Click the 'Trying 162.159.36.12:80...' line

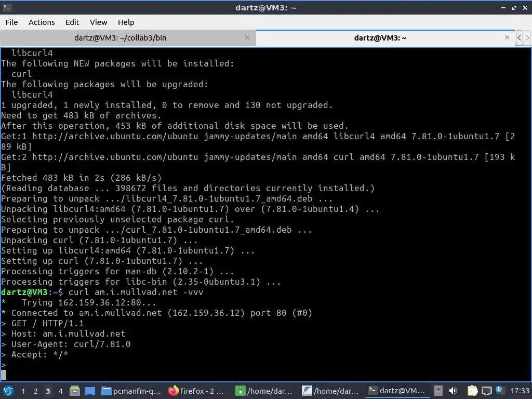pos(89,303)
